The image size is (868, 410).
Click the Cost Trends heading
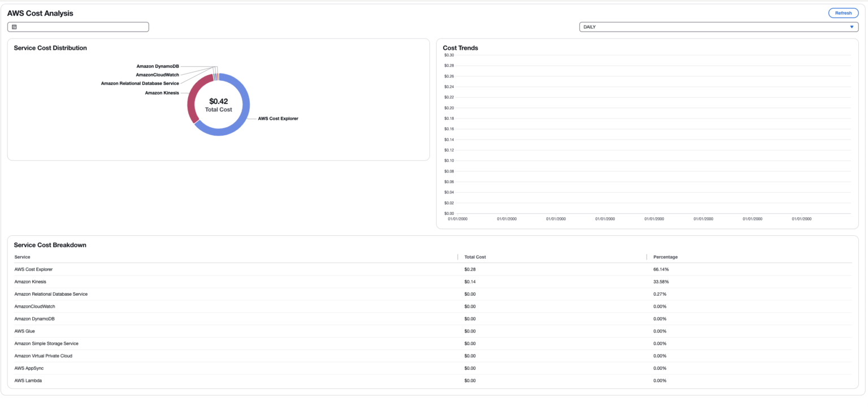pos(461,48)
